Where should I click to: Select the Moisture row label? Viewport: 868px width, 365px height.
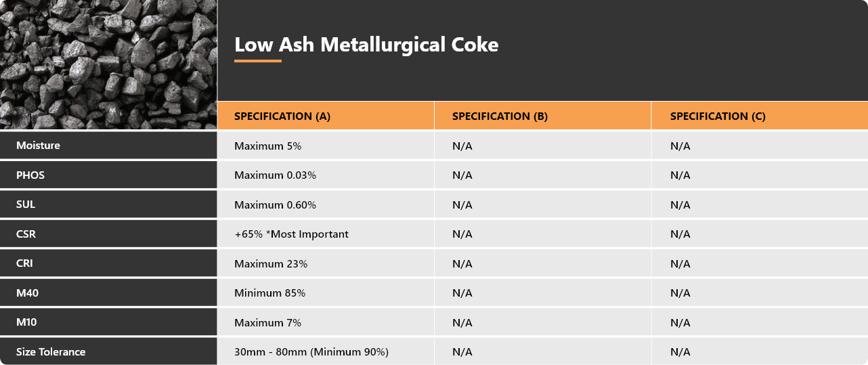38,146
